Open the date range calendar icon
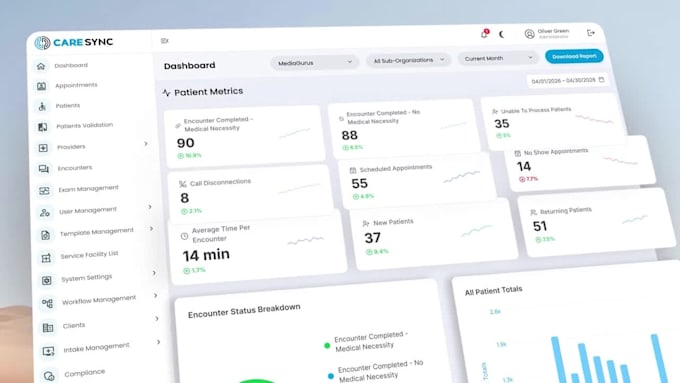The height and width of the screenshot is (383, 680). point(601,80)
